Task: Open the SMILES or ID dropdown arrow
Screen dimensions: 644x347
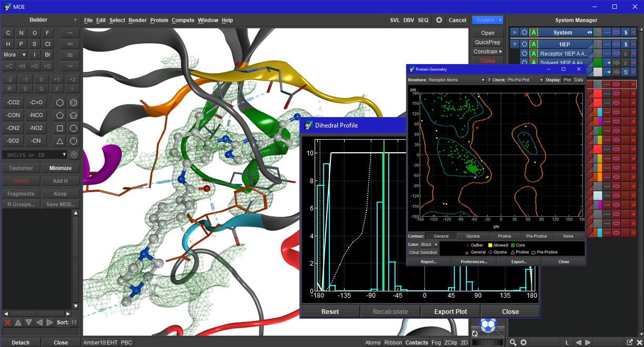Action: [x=65, y=155]
